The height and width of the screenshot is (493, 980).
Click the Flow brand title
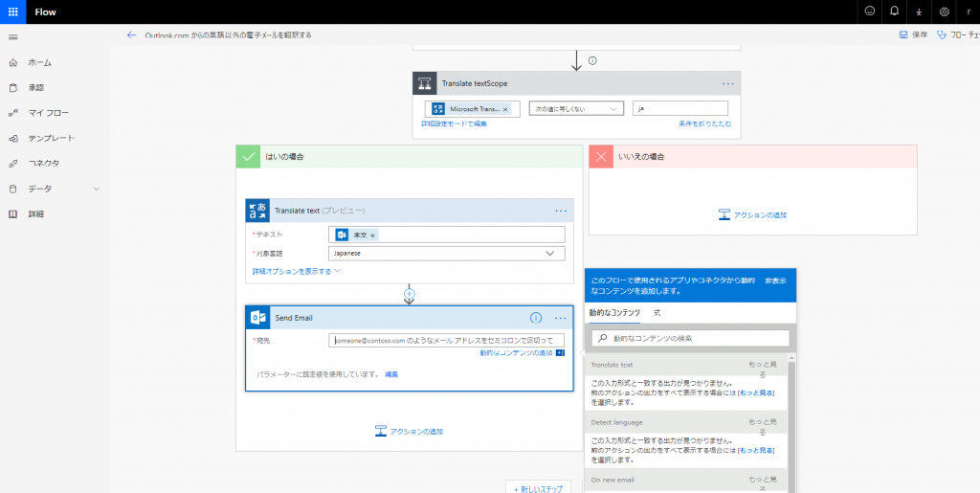point(46,11)
